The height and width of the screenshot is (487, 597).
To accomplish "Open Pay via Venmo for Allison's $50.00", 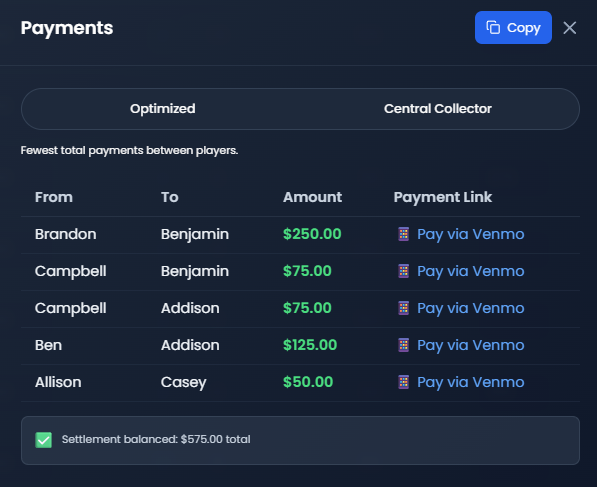I will (x=471, y=382).
